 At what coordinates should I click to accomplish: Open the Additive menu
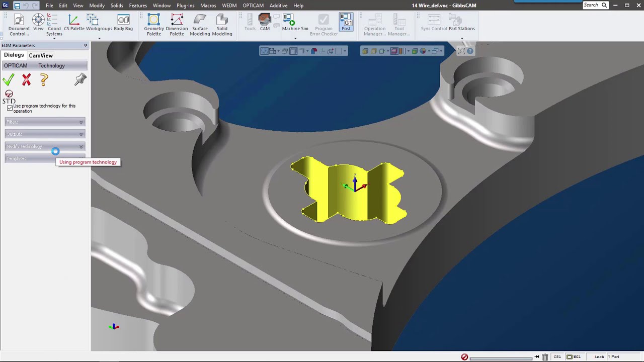tap(278, 6)
